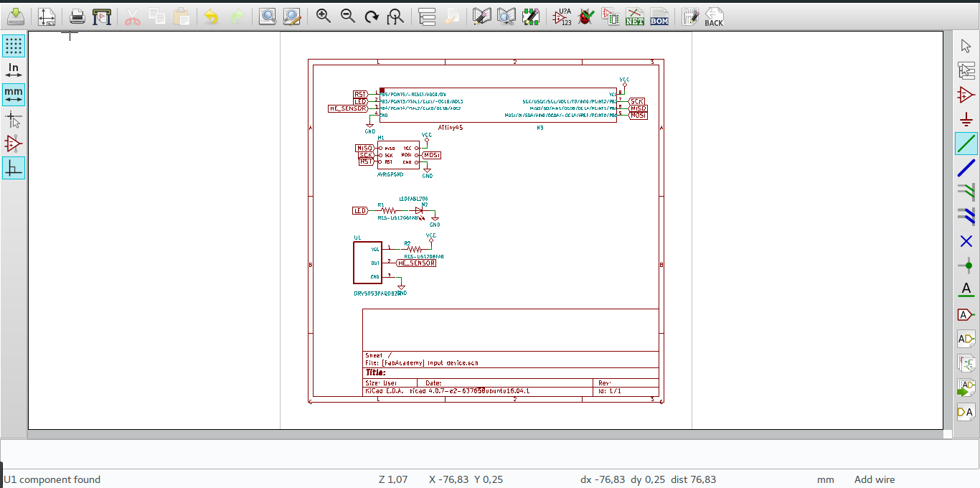
Task: Switch units to inches
Action: coord(13,70)
